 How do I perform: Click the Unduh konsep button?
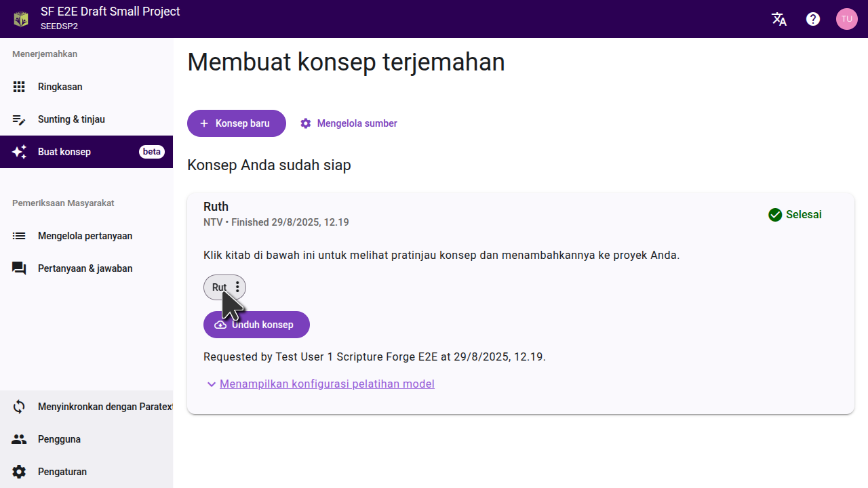[x=256, y=325]
